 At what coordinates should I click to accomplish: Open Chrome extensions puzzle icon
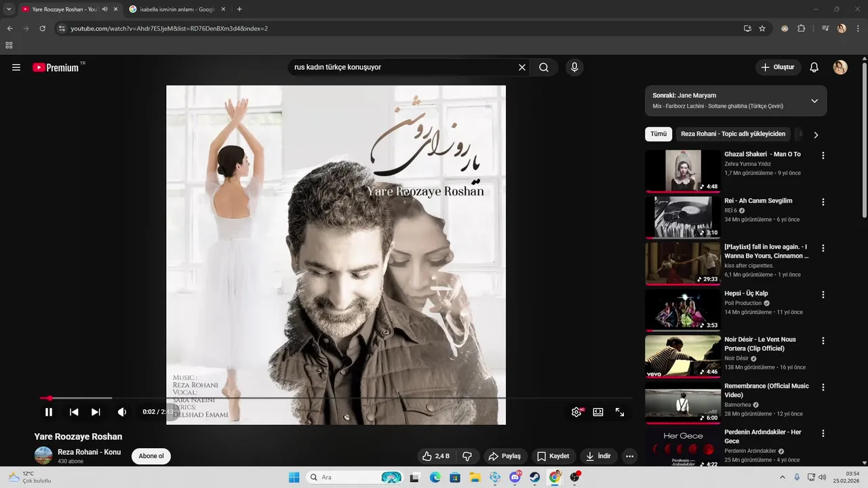click(802, 28)
